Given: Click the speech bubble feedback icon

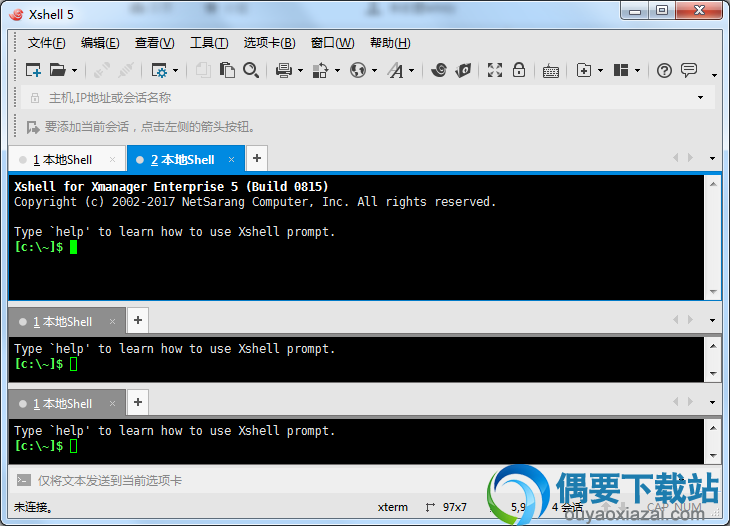Looking at the screenshot, I should click(689, 70).
